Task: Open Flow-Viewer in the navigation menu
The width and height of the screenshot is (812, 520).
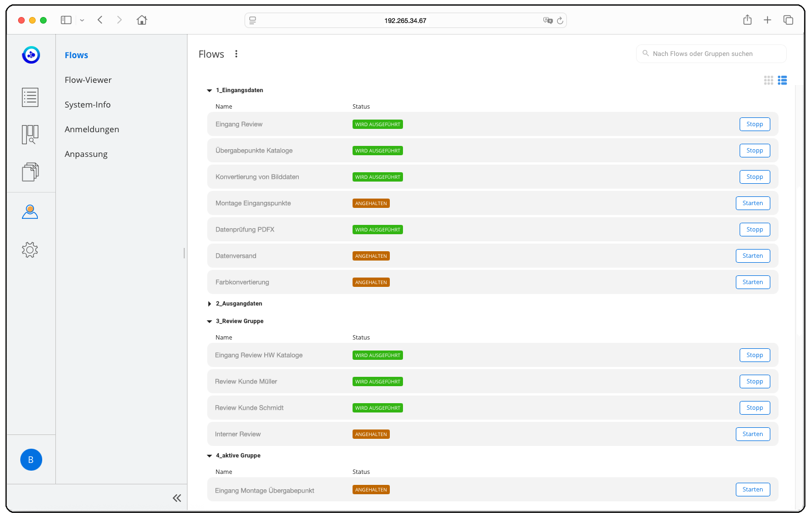Action: [88, 80]
